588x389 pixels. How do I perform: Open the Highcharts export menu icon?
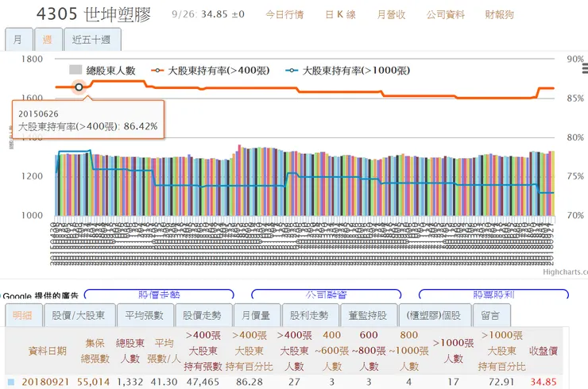[x=585, y=68]
